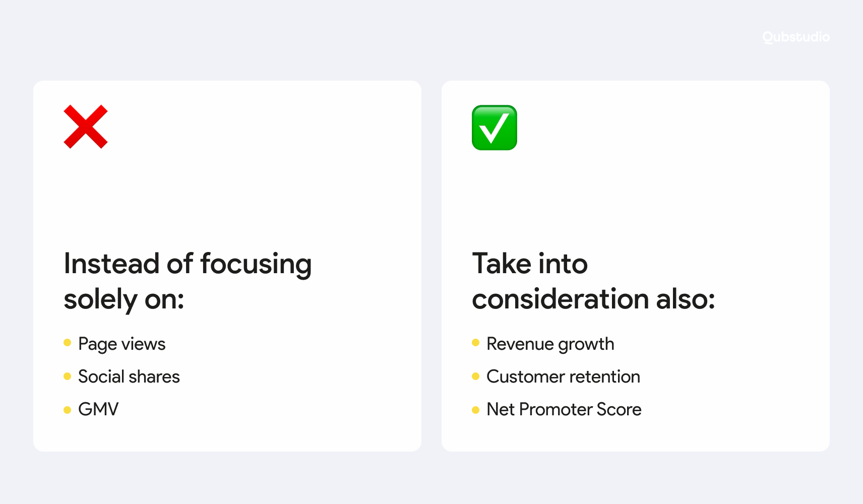Click the yellow bullet beside Social shares
The width and height of the screenshot is (863, 504).
point(68,376)
